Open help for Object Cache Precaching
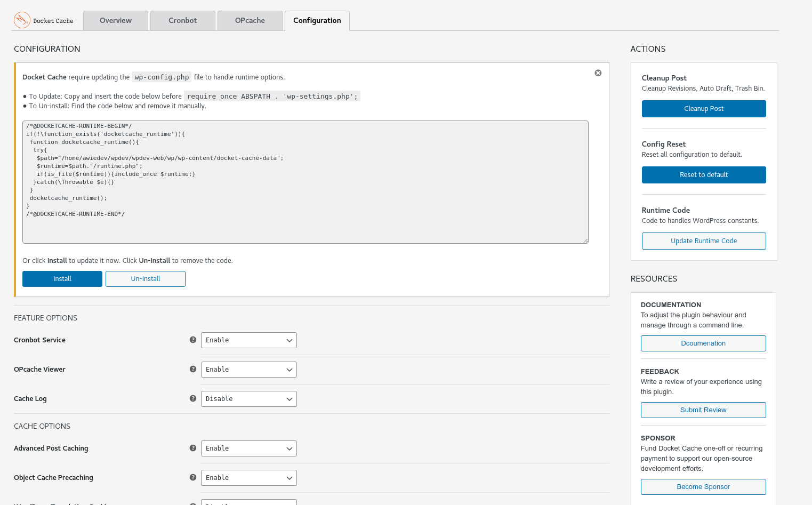This screenshot has width=812, height=505. pos(192,477)
